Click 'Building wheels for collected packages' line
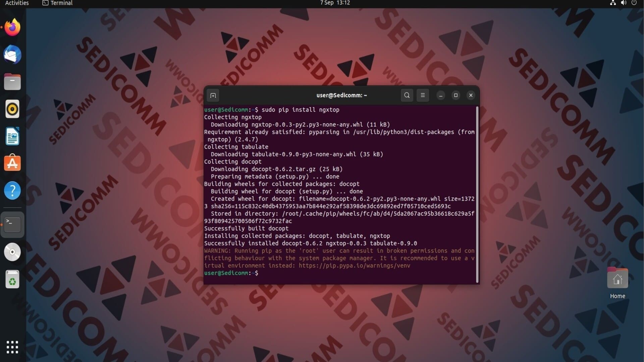Screen dimensions: 644x362 coord(282,184)
